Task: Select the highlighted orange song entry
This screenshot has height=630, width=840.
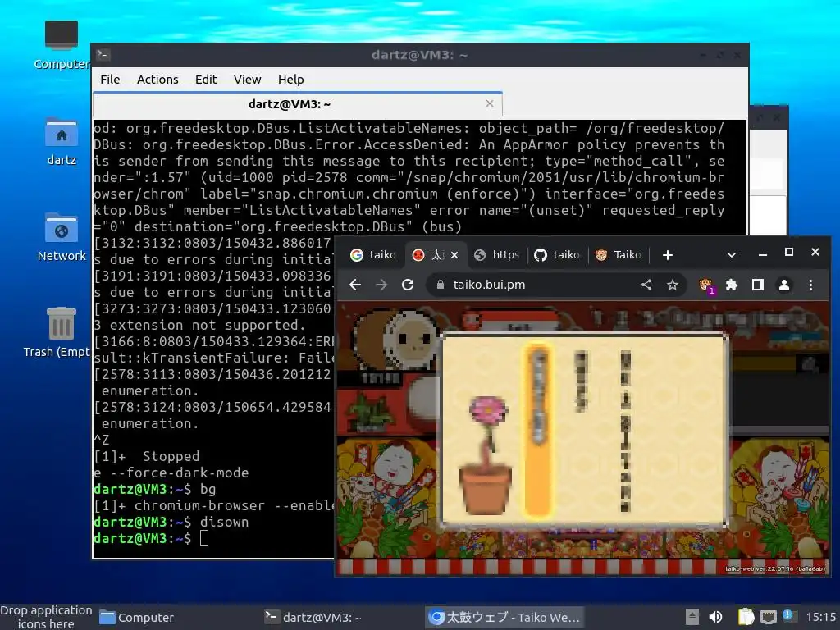Action: coord(538,431)
